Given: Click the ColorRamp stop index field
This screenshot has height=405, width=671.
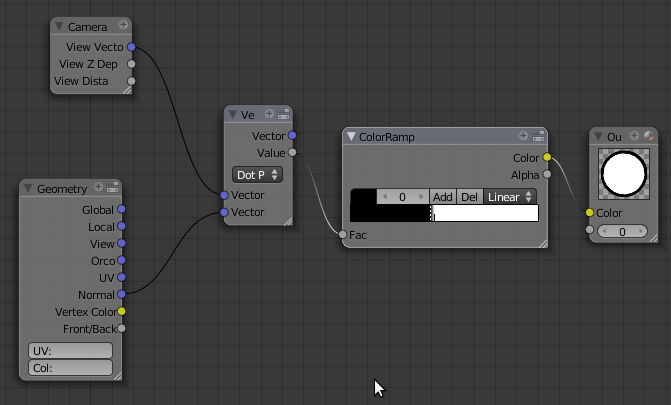Looking at the screenshot, I should tap(403, 197).
